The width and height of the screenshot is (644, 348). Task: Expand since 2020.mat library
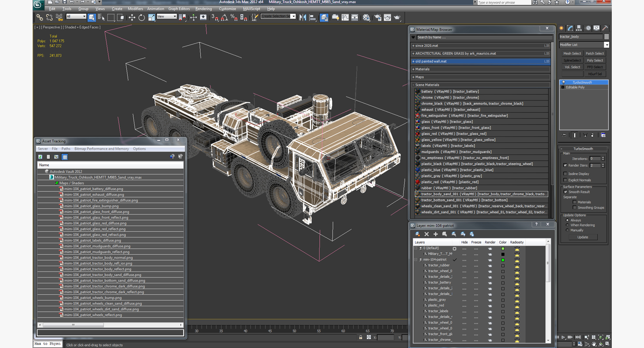pyautogui.click(x=413, y=46)
